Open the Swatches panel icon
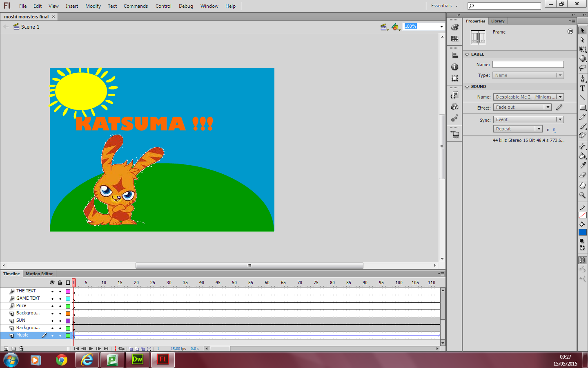The image size is (588, 368). point(454,39)
